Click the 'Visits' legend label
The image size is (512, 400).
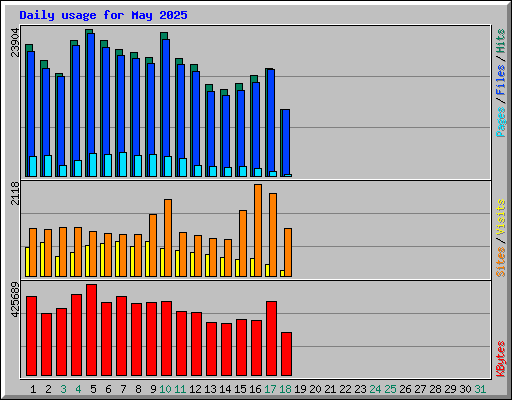click(500, 218)
